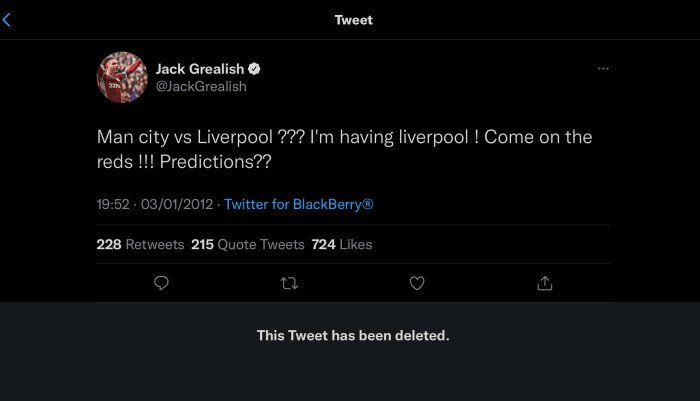The height and width of the screenshot is (401, 700).
Task: Click the "This Tweet has been deleted" notice
Action: coord(353,335)
